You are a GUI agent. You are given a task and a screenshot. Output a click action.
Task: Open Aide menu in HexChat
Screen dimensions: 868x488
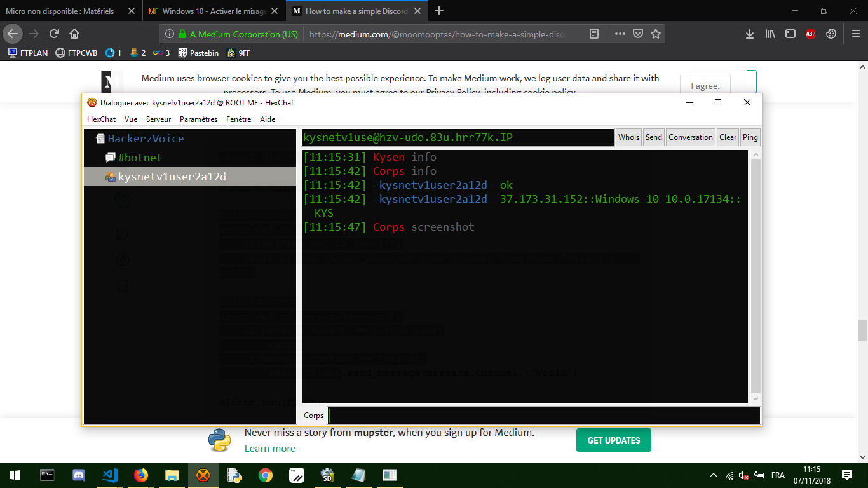pos(268,119)
